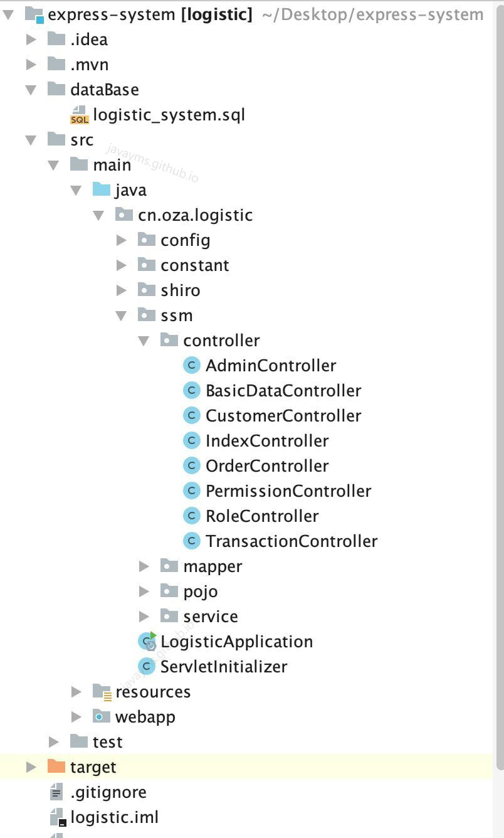Click the class icon beside ServletInitializer
The image size is (504, 838).
pyautogui.click(x=145, y=666)
